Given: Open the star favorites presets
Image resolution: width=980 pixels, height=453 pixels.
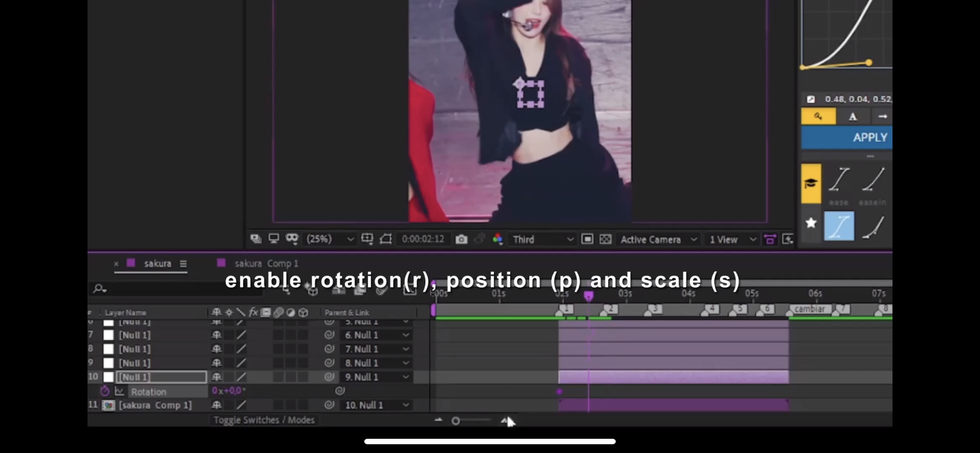Looking at the screenshot, I should 811,223.
